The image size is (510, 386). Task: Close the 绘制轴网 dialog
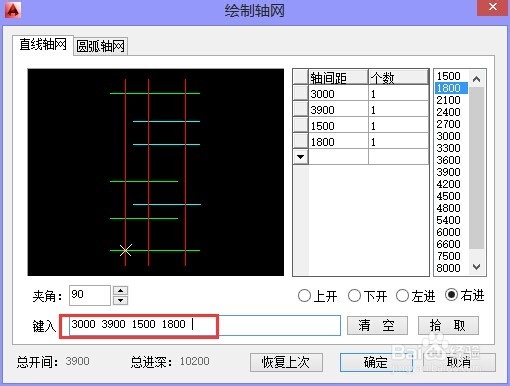point(493,7)
